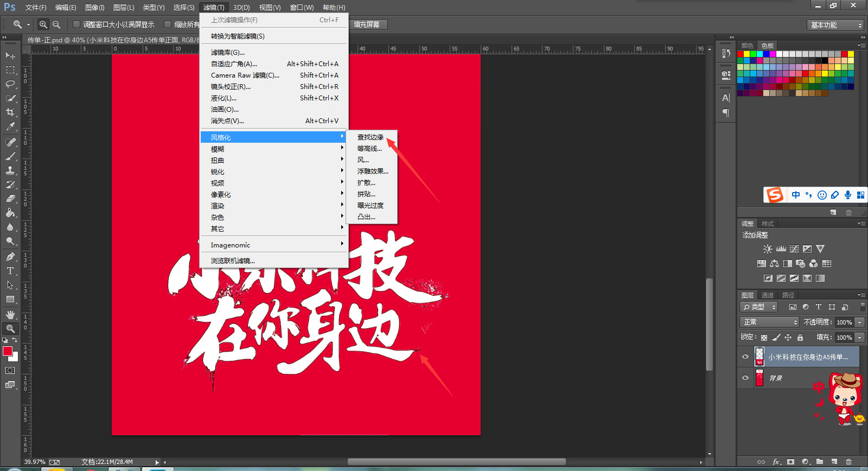This screenshot has height=471, width=868.
Task: Click the Zoom In icon in options bar
Action: click(43, 24)
